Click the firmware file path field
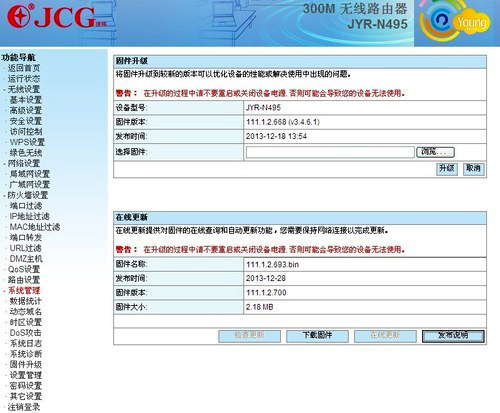The width and height of the screenshot is (500, 413). [x=330, y=152]
